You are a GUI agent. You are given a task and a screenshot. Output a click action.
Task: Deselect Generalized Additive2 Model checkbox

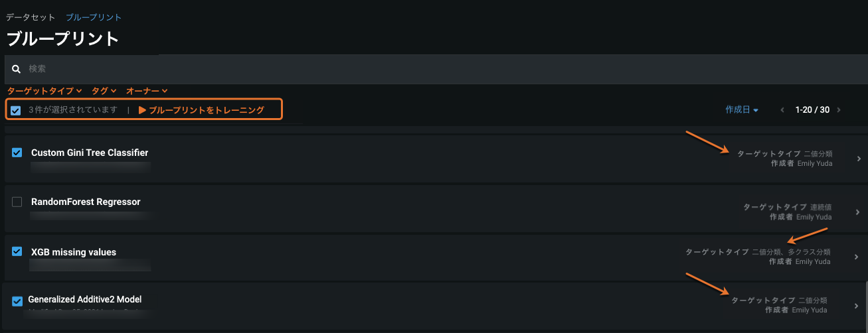pyautogui.click(x=17, y=301)
